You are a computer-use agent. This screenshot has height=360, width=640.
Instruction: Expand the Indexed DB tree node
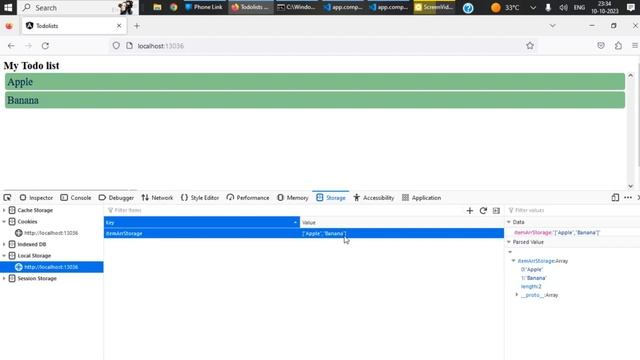coord(4,244)
